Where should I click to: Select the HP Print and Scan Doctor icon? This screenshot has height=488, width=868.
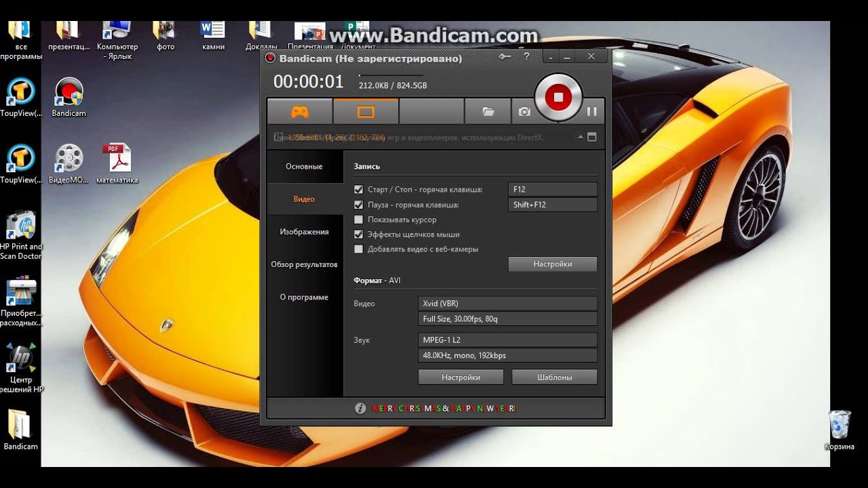[20, 235]
